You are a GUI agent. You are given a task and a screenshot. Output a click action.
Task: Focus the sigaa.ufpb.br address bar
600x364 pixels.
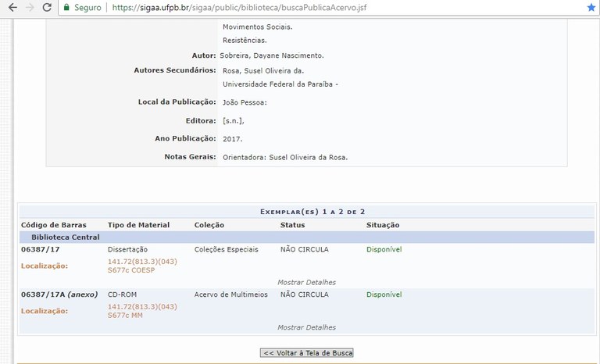click(x=312, y=8)
